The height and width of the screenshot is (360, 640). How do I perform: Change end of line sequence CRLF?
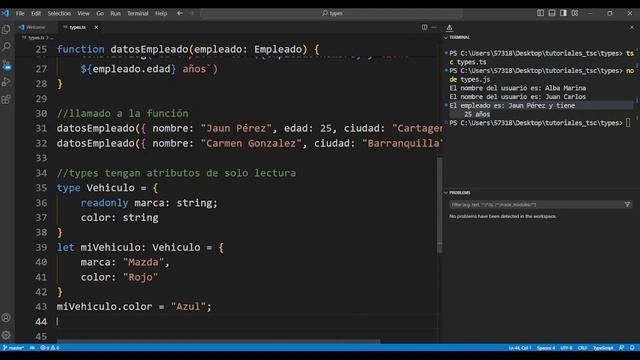coord(582,348)
